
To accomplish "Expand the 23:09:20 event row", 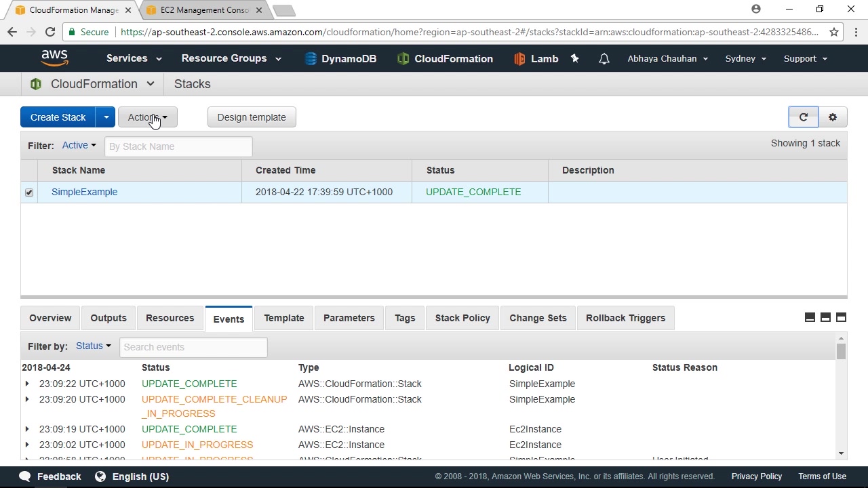I will [27, 399].
